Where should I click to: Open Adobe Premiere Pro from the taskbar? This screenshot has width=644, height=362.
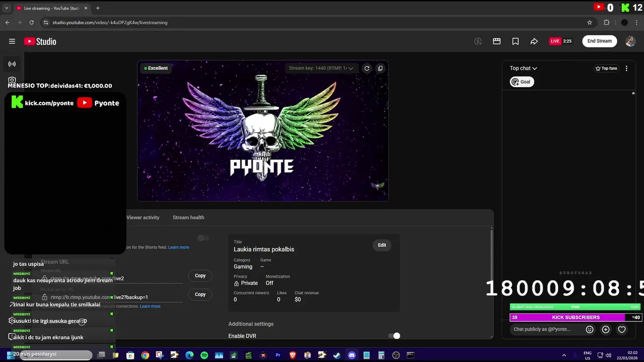278,355
